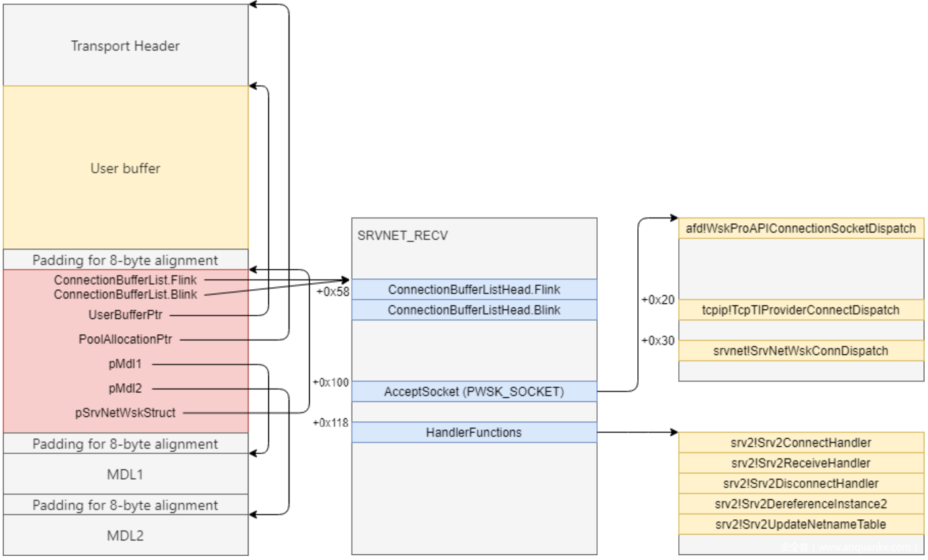Image resolution: width=928 pixels, height=560 pixels.
Task: Click the srvnet!SrvNetWskConnDispatch entry
Action: [x=801, y=351]
